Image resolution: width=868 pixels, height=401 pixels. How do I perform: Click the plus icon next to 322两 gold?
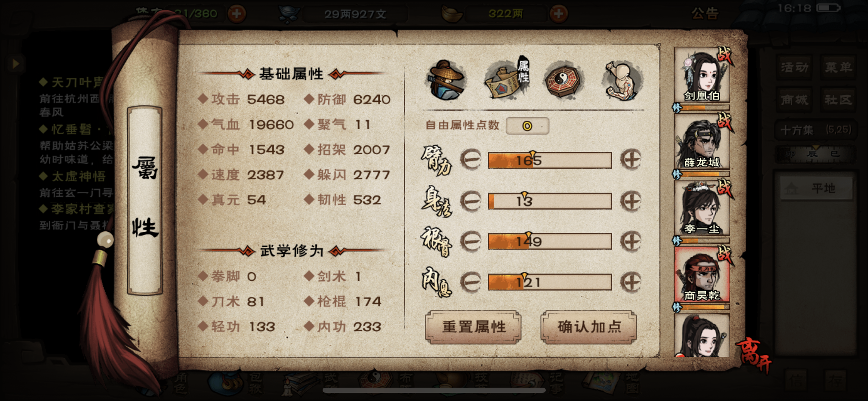(559, 14)
